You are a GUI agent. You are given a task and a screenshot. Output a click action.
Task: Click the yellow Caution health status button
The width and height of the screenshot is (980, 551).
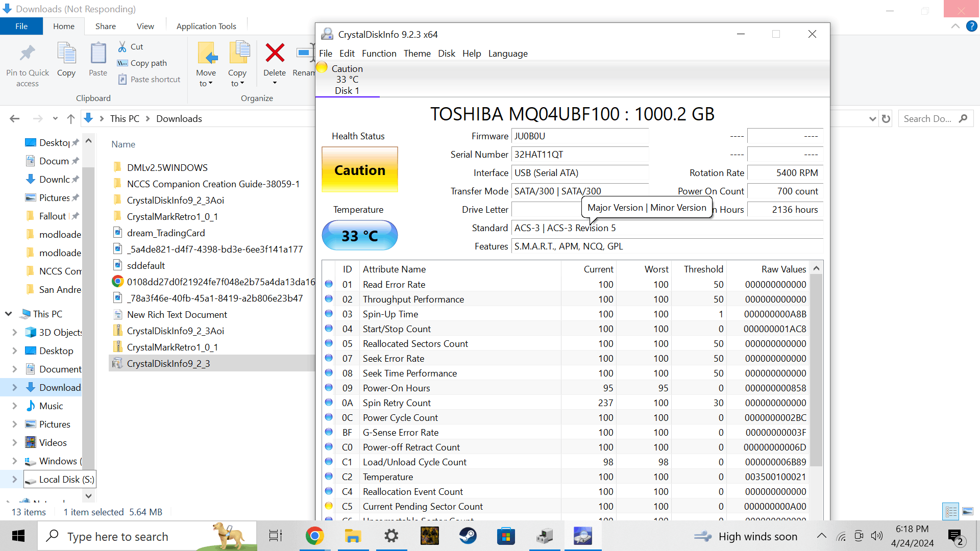click(359, 170)
